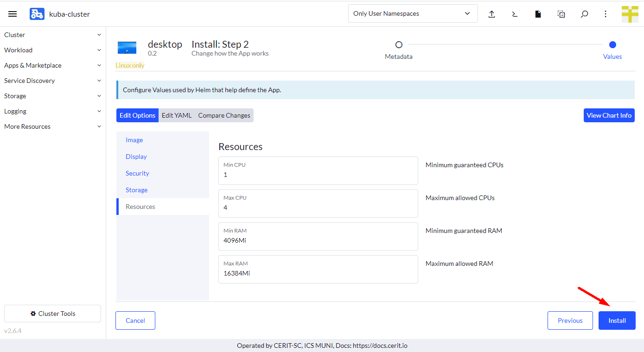Focus the Max RAM input field
The height and width of the screenshot is (352, 644).
[x=318, y=273]
